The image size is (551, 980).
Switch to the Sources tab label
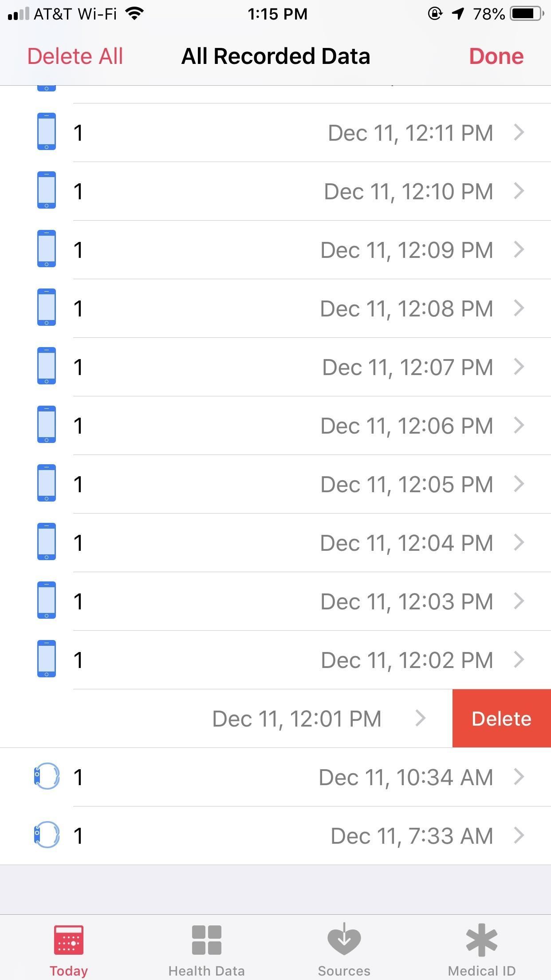point(344,971)
